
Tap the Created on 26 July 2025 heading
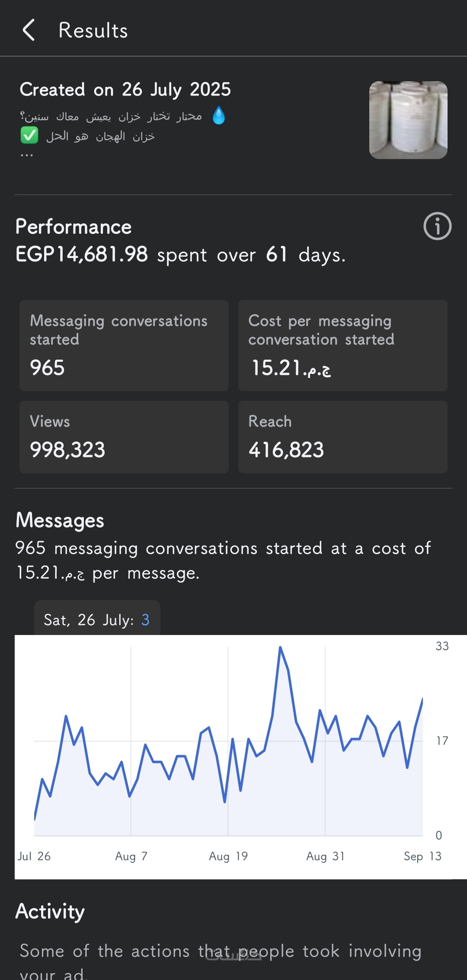125,89
